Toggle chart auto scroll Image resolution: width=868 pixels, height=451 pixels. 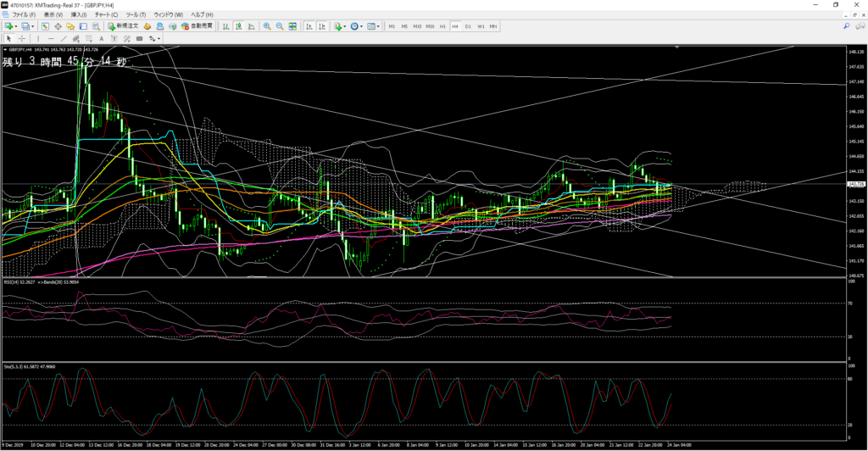pos(309,26)
